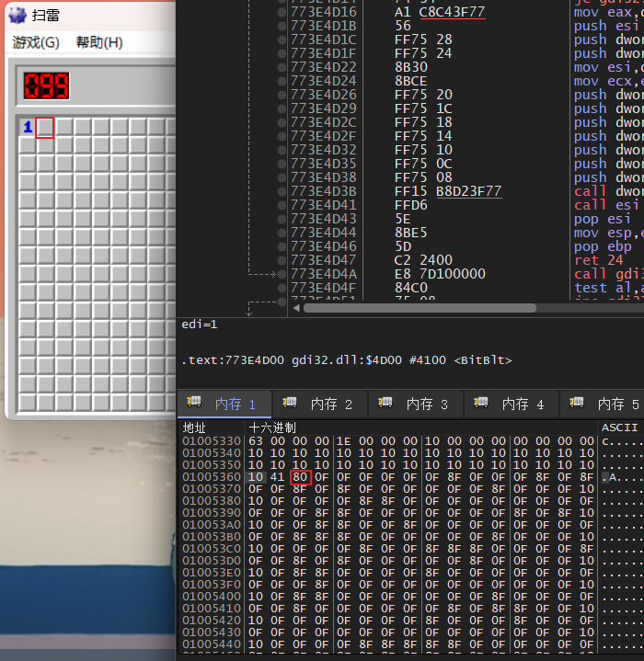This screenshot has height=661, width=644.
Task: Open the 游戏(G) menu in Minesweeper
Action: coord(36,42)
